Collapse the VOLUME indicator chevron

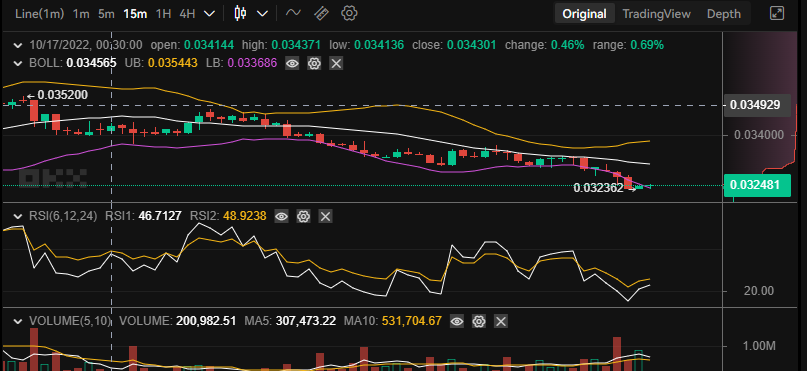point(18,322)
